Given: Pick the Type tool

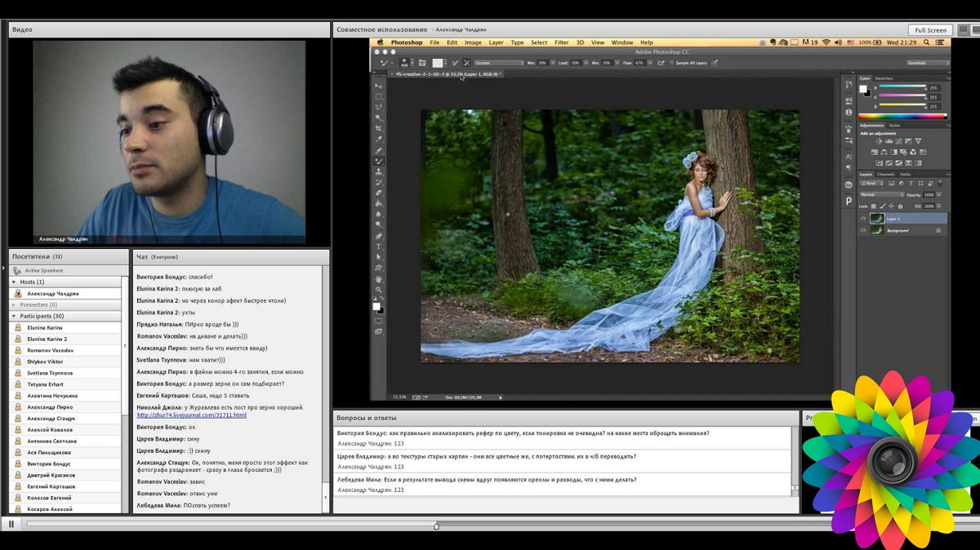Looking at the screenshot, I should point(378,246).
